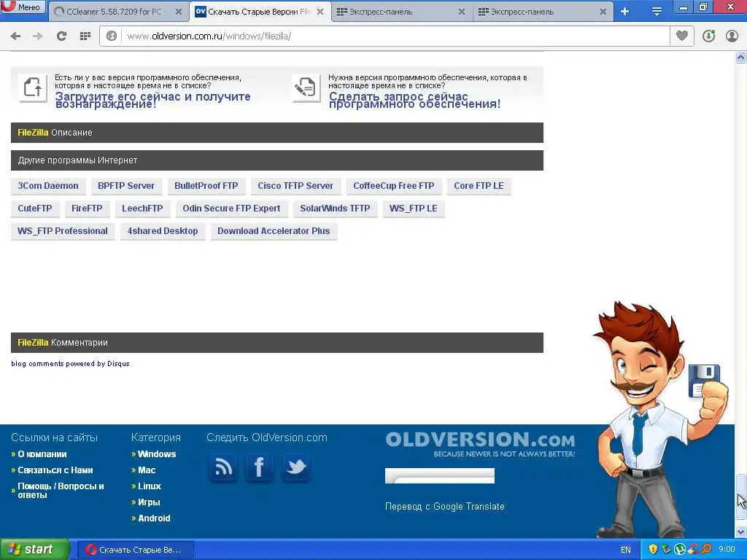Open the Windows start button
Viewport: 747px width, 560px height.
[35, 550]
